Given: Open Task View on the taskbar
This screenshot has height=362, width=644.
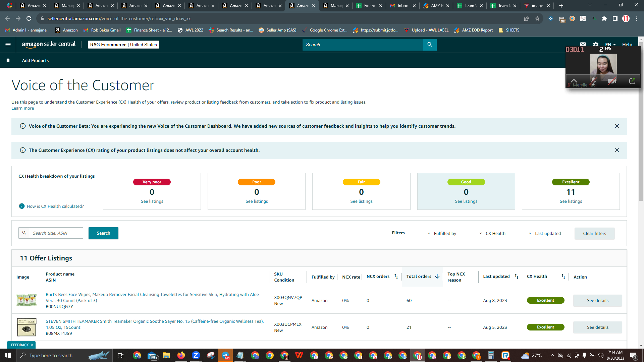Looking at the screenshot, I should point(121,355).
